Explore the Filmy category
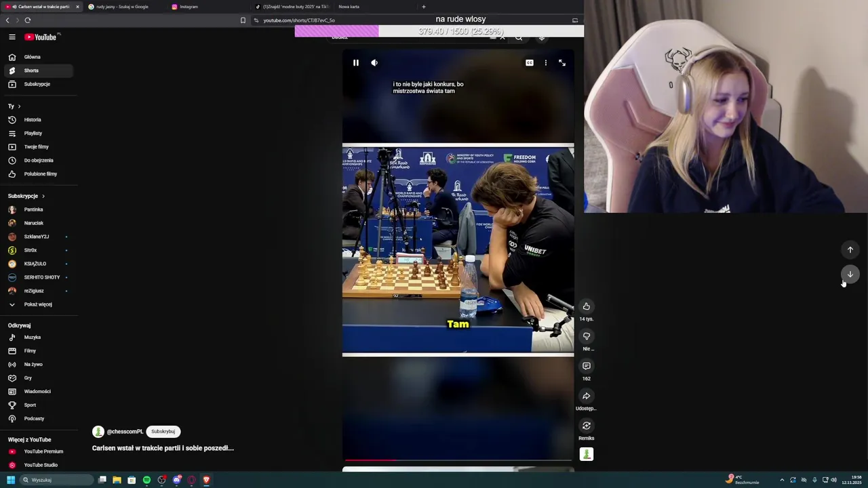The width and height of the screenshot is (868, 488). click(x=39, y=351)
